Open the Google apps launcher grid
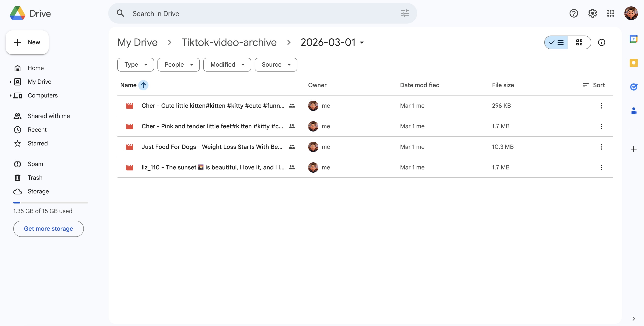Viewport: 644px width, 326px height. click(610, 13)
